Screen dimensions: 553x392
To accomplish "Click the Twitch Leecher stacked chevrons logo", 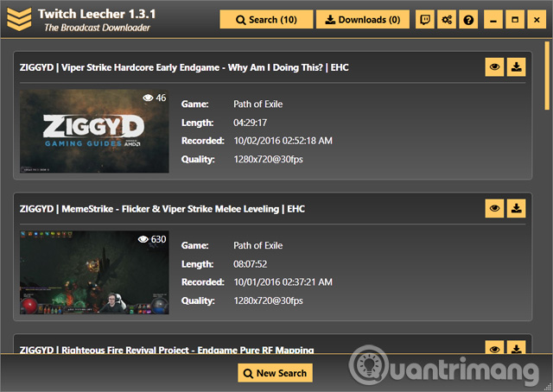I will 19,19.
